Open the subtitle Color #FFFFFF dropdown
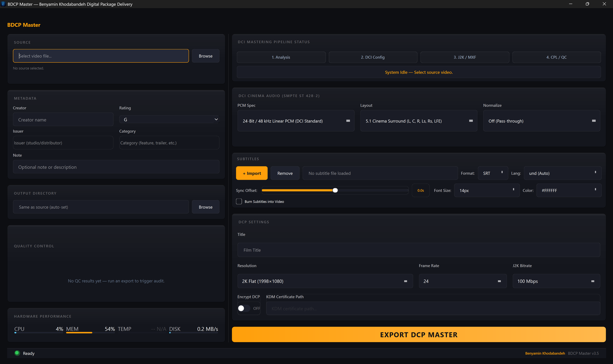 click(x=569, y=190)
